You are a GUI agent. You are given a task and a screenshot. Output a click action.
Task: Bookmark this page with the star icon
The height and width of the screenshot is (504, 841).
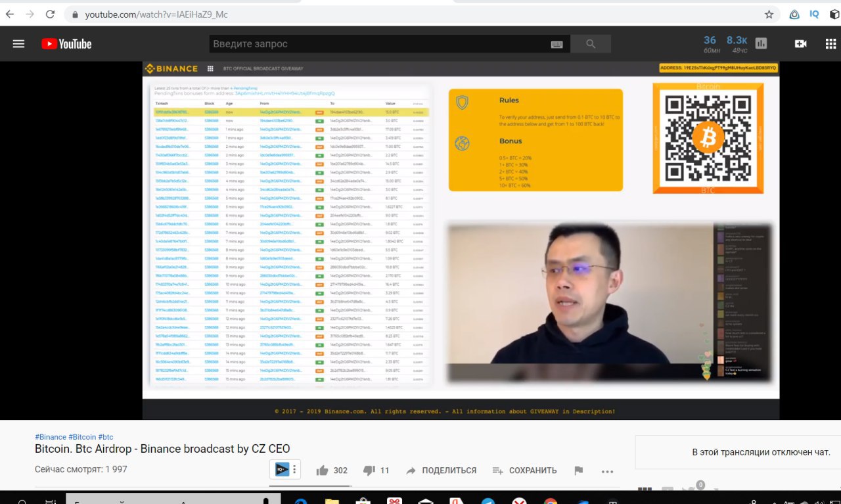769,14
